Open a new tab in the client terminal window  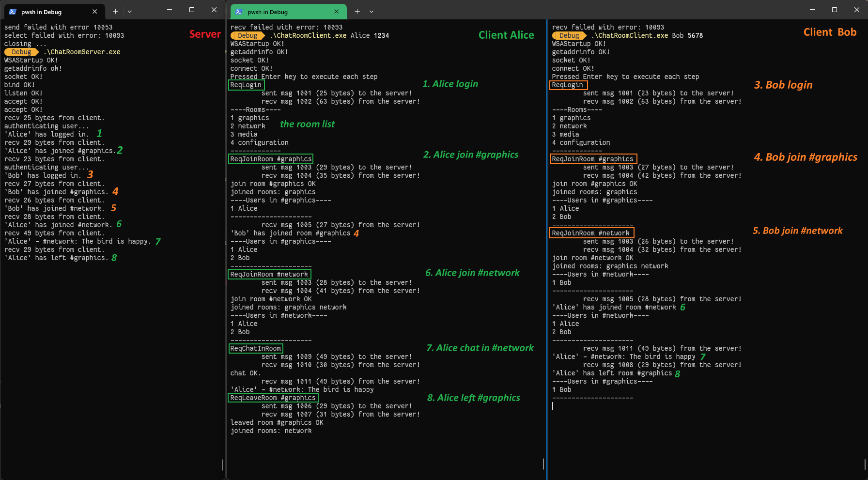pyautogui.click(x=357, y=12)
